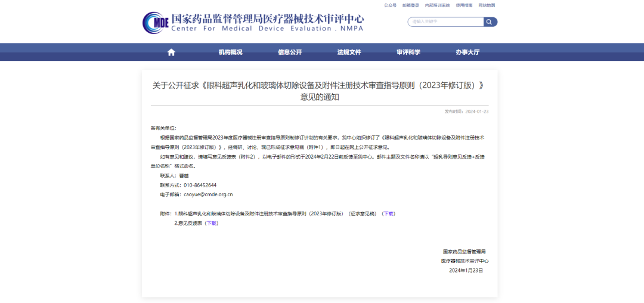644x303 pixels.
Task: Select the 审评科学 navigation tab
Action: tap(408, 52)
